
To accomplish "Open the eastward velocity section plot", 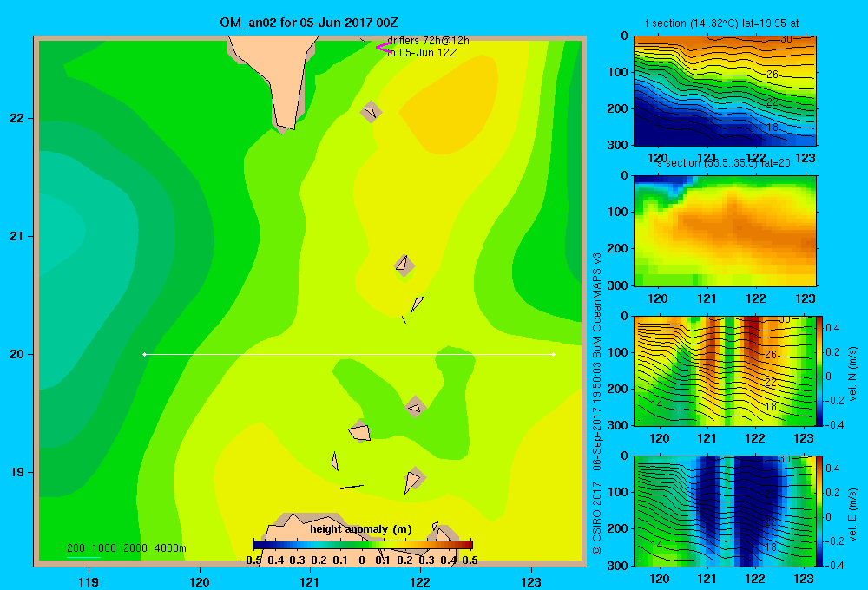I will point(725,510).
